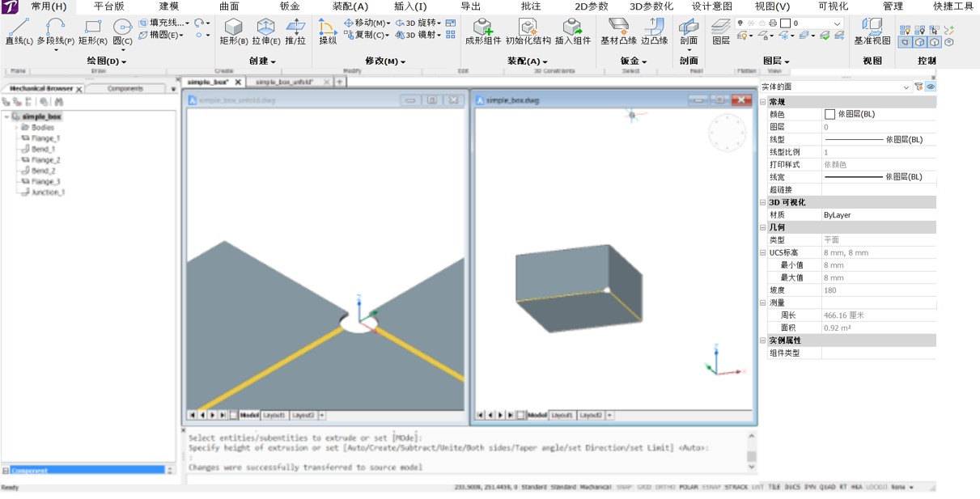Click the 周长 value 466.16 厘米
The image size is (980, 499).
click(x=879, y=315)
